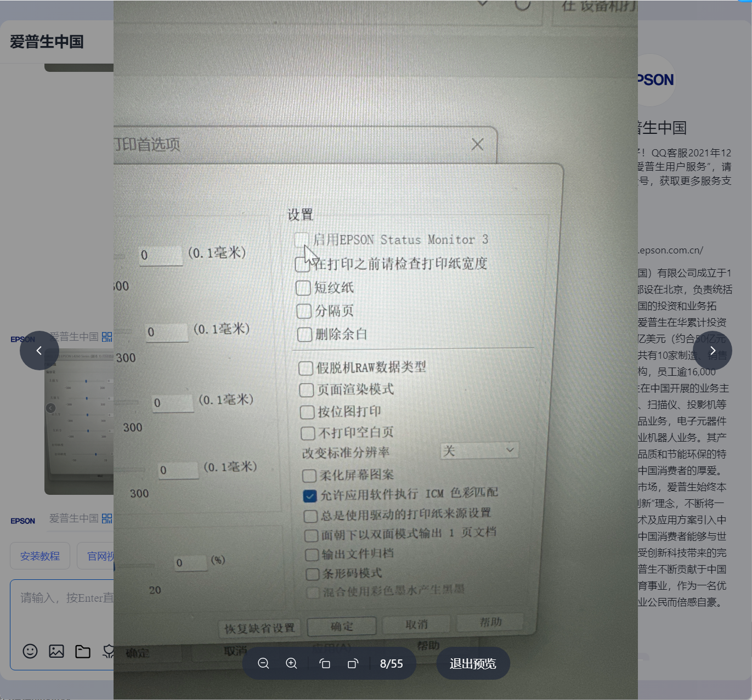Click the EPSON logo beside the lower 爱普生中国 sender name
This screenshot has width=752, height=700.
[23, 521]
